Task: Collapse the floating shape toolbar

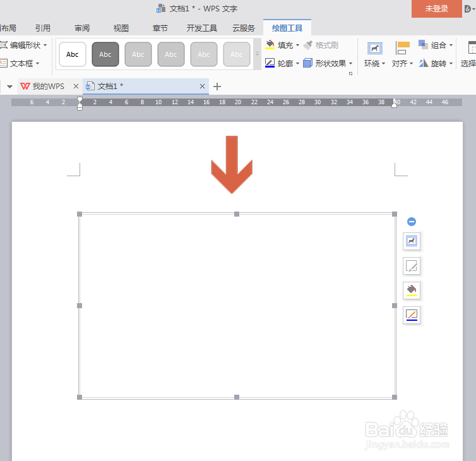Action: click(x=412, y=222)
